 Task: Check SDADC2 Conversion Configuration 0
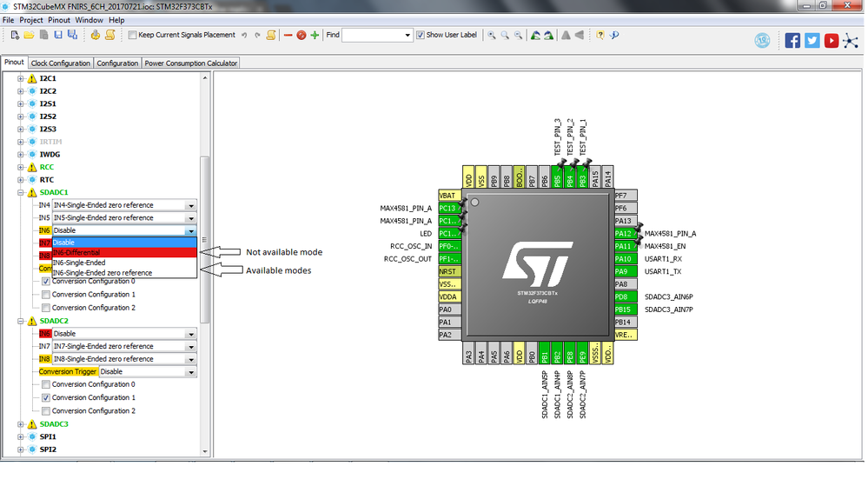46,384
